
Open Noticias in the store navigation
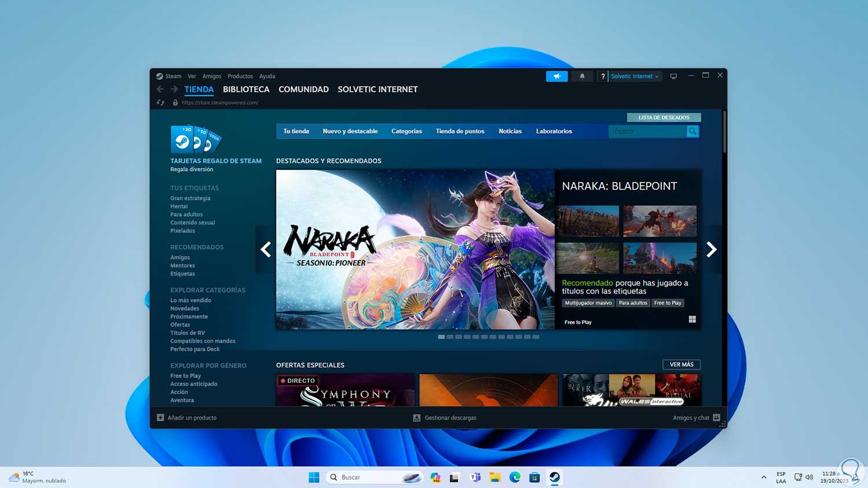[x=510, y=131]
